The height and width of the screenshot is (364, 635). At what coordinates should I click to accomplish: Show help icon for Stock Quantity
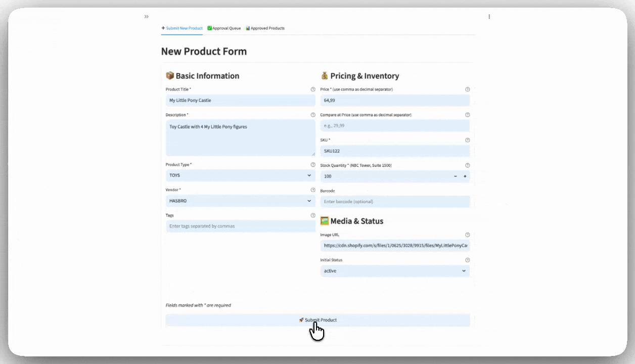(x=467, y=165)
